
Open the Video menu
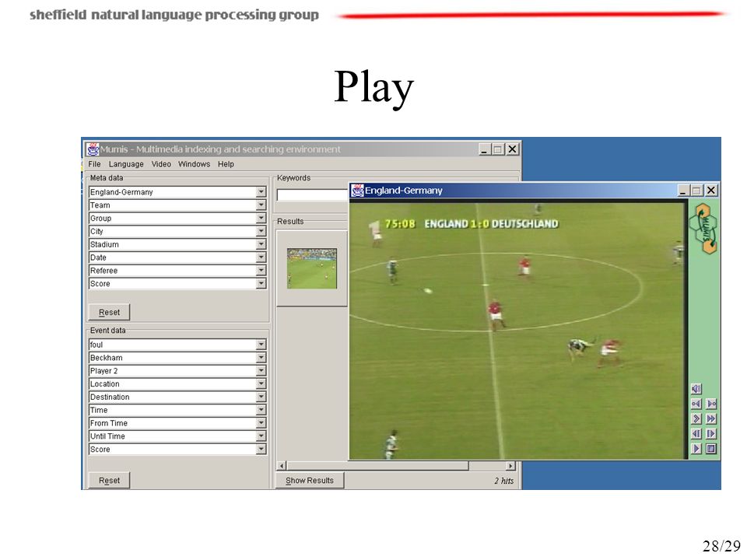(x=161, y=164)
